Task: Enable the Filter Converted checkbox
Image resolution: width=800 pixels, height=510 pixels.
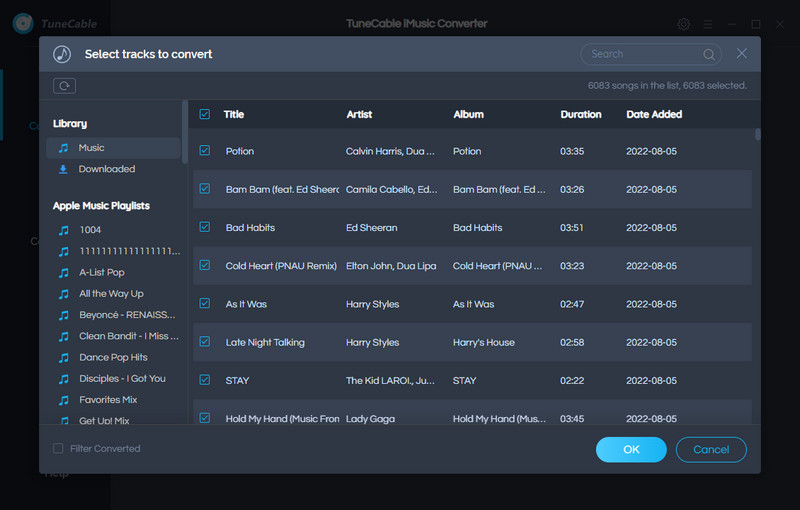Action: (58, 448)
